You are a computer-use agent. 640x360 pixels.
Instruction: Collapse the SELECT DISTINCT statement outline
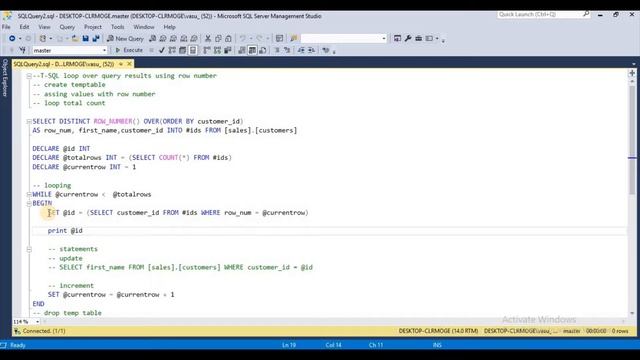click(29, 121)
